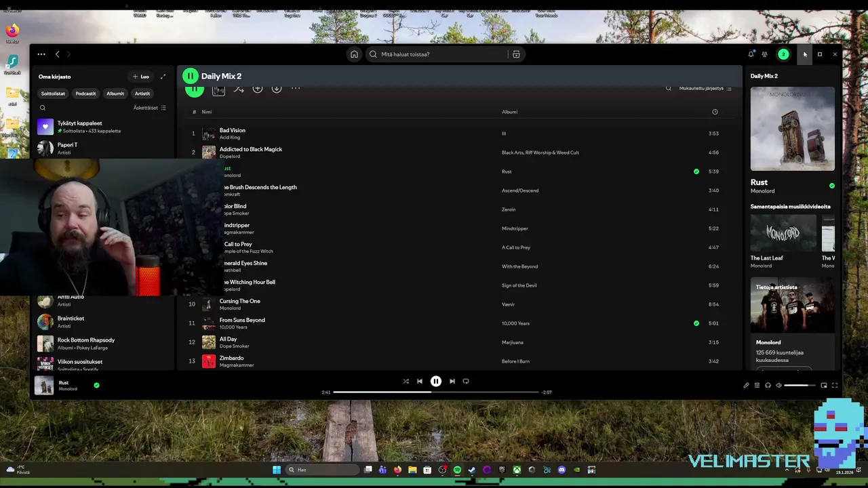Enter fullscreen from the player bar
Image resolution: width=868 pixels, height=488 pixels.
(835, 386)
